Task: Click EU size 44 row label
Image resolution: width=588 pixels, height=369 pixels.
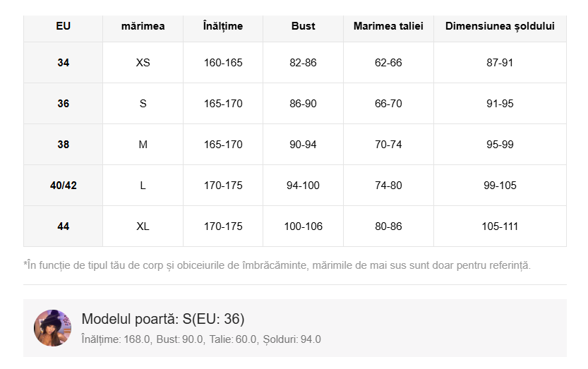Action: [x=64, y=226]
